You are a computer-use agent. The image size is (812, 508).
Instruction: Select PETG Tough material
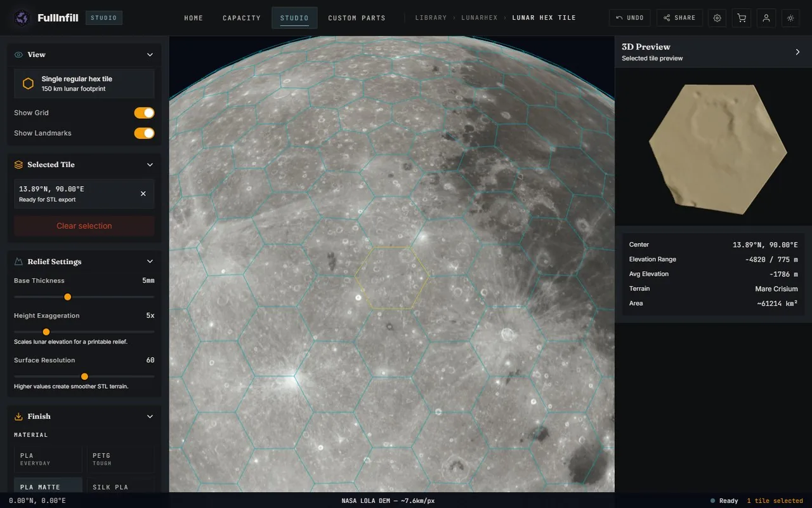tap(121, 459)
